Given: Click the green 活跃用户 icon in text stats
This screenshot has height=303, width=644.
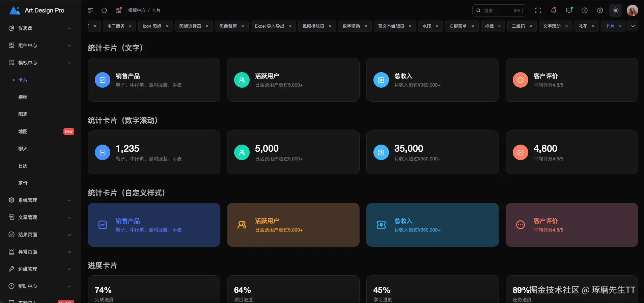Looking at the screenshot, I should click(242, 80).
